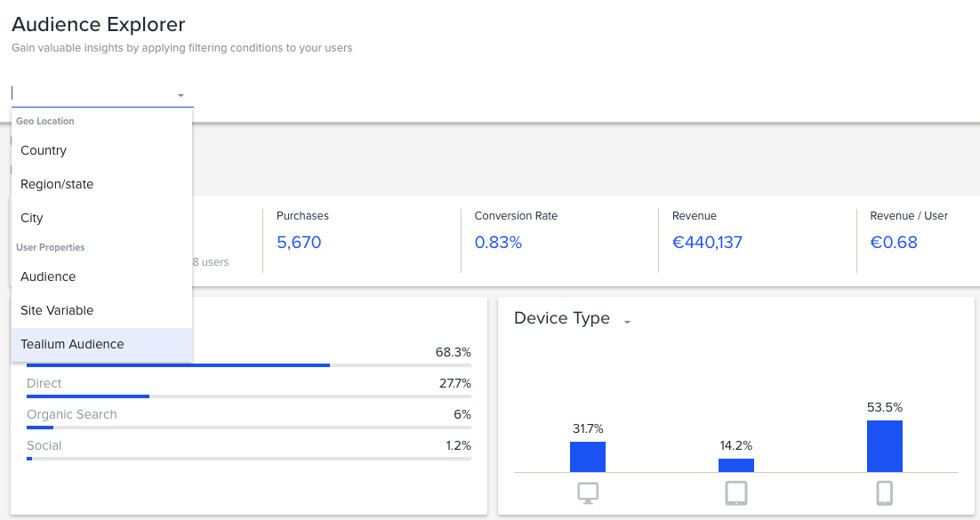The height and width of the screenshot is (520, 980).
Task: Click the Direct traffic source label
Action: coord(44,383)
